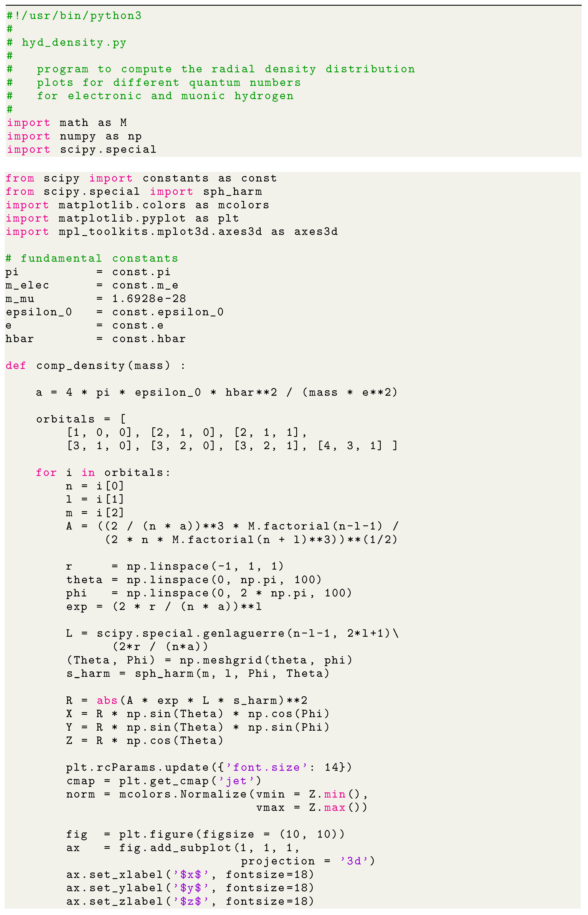
Task: Select the comment '# hyd_density.py'
Action: click(66, 43)
